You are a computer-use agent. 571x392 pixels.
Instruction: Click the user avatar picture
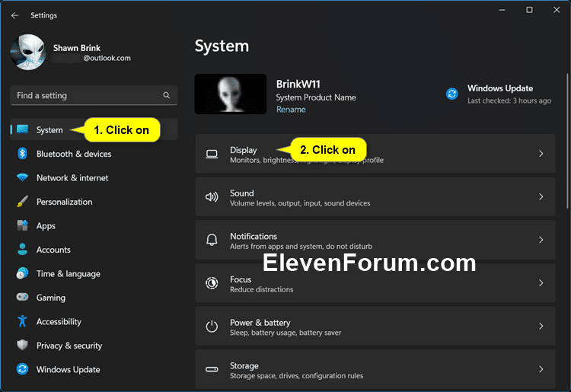point(28,52)
